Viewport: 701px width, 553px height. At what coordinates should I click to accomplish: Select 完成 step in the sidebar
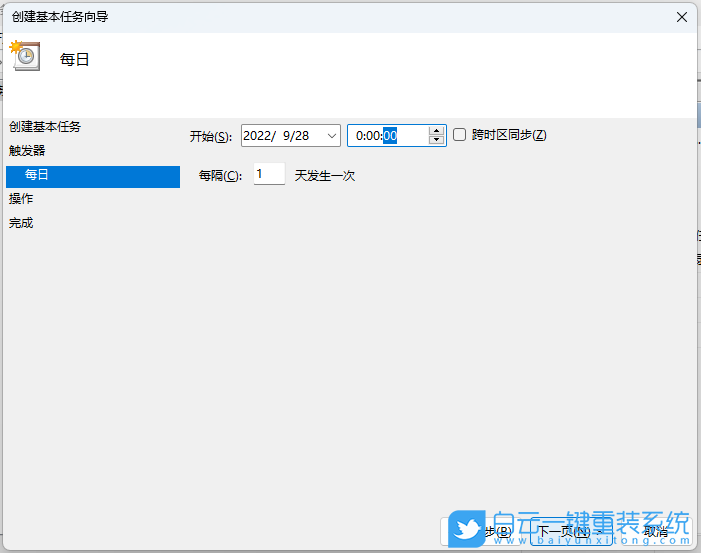(x=21, y=223)
